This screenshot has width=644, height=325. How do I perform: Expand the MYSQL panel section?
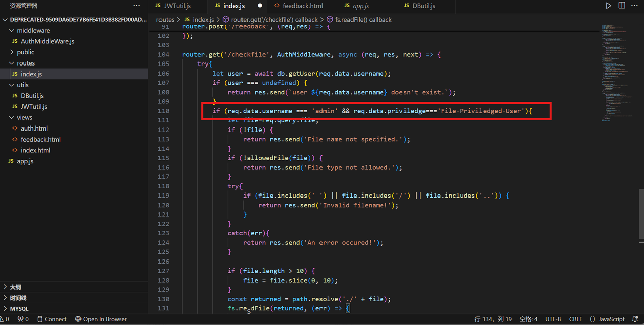pos(19,309)
